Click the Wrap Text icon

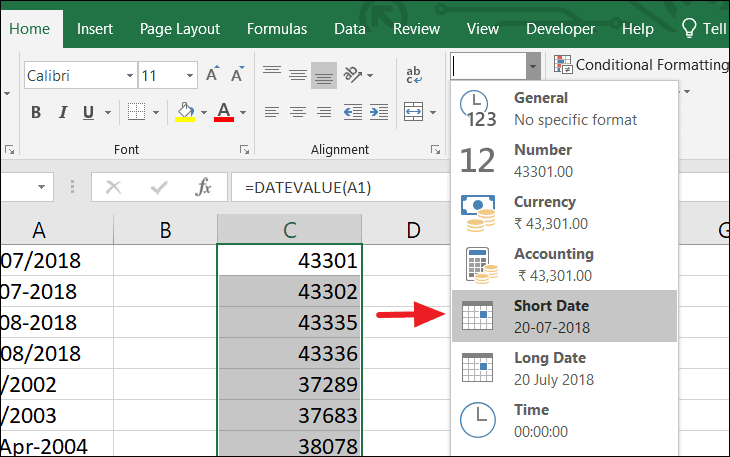(413, 75)
